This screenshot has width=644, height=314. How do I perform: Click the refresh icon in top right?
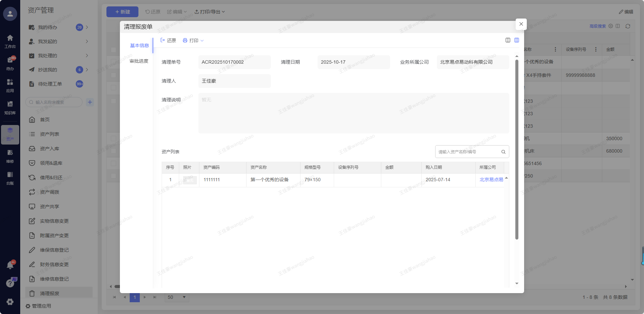[x=628, y=26]
